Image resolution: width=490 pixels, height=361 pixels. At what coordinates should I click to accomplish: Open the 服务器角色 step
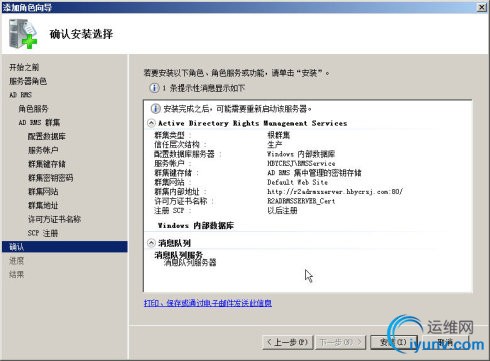pyautogui.click(x=28, y=81)
